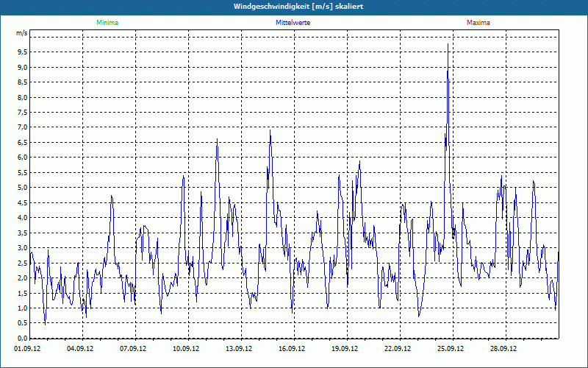The width and height of the screenshot is (588, 368).
Task: Select the 13.09.12 date axis label
Action: tap(239, 350)
